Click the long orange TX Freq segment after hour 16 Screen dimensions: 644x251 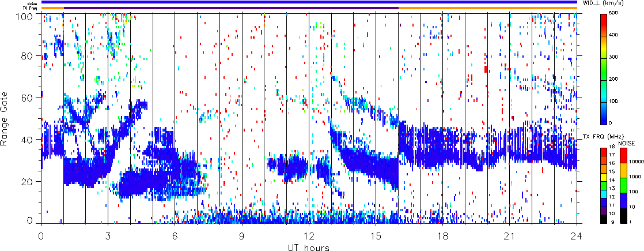[x=488, y=8]
